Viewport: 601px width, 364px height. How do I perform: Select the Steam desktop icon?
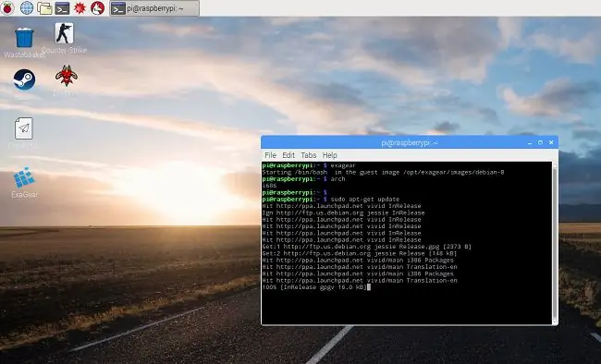tap(24, 79)
